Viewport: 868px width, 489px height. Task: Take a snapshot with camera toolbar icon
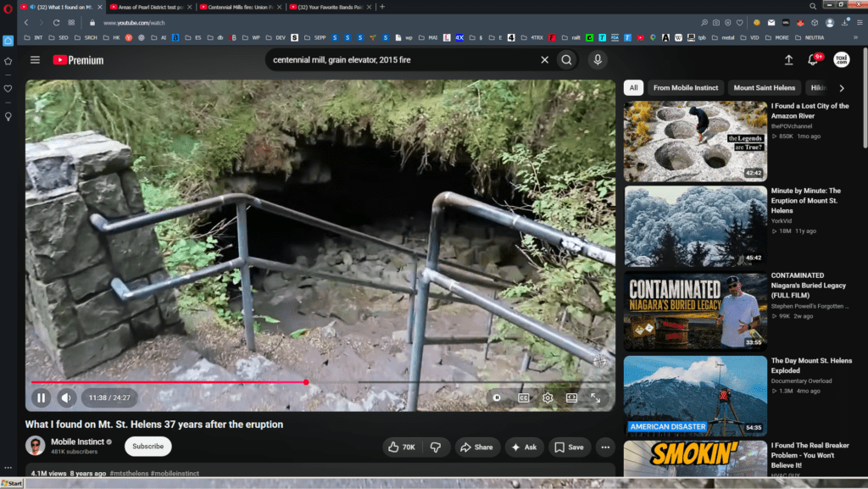coord(715,23)
